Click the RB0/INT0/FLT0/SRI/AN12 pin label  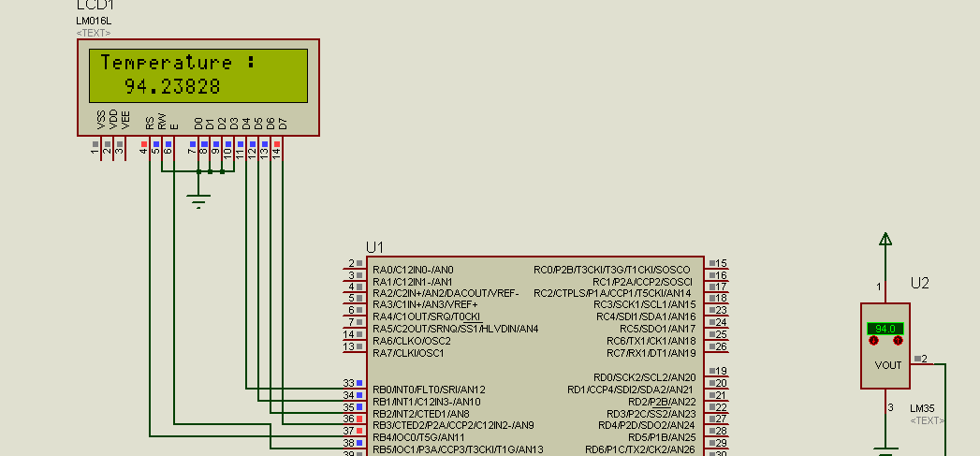pyautogui.click(x=429, y=390)
